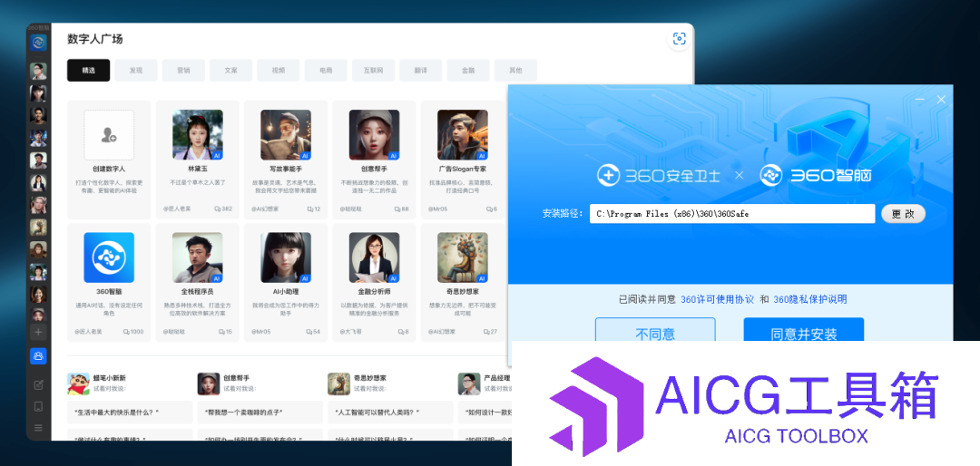Click the comment icon showing 382
Image resolution: width=980 pixels, height=466 pixels.
click(218, 209)
